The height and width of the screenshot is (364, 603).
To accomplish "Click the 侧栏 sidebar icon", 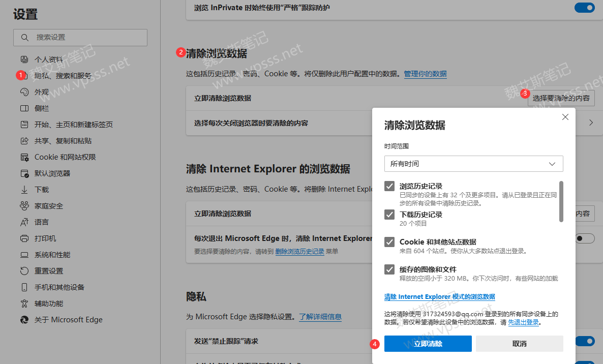I will [24, 108].
